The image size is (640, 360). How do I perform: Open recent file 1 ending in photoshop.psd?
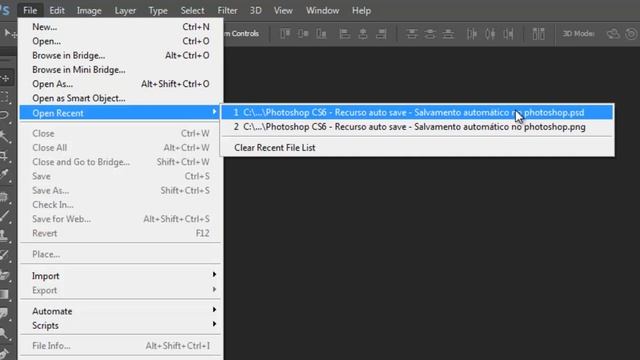point(417,112)
